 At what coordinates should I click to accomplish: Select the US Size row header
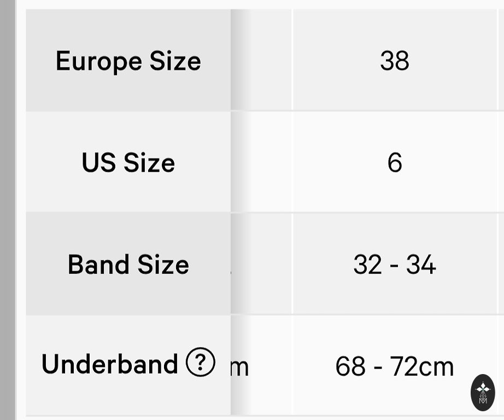[x=128, y=162]
